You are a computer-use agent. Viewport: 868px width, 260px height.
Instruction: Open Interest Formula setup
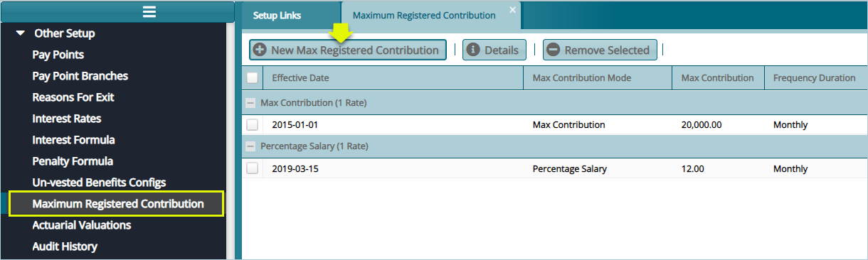74,140
